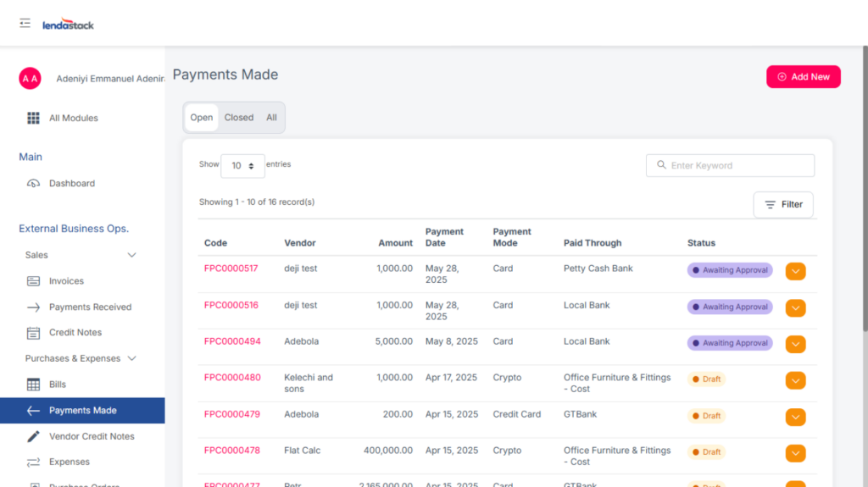Open payment code FPC0000494 link
Viewport: 868px width, 487px height.
pos(232,342)
